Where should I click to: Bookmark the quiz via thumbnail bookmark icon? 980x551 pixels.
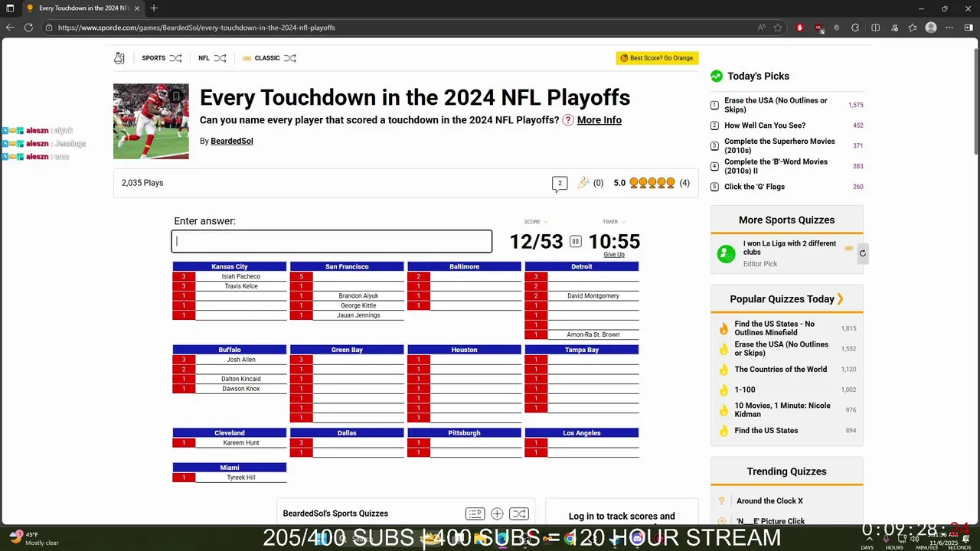click(x=176, y=96)
